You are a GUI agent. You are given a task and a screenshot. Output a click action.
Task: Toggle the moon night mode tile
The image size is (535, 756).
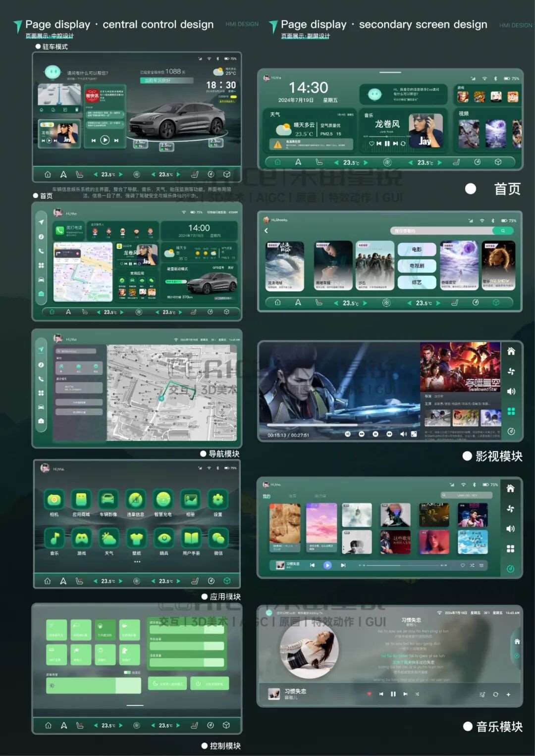(167, 684)
